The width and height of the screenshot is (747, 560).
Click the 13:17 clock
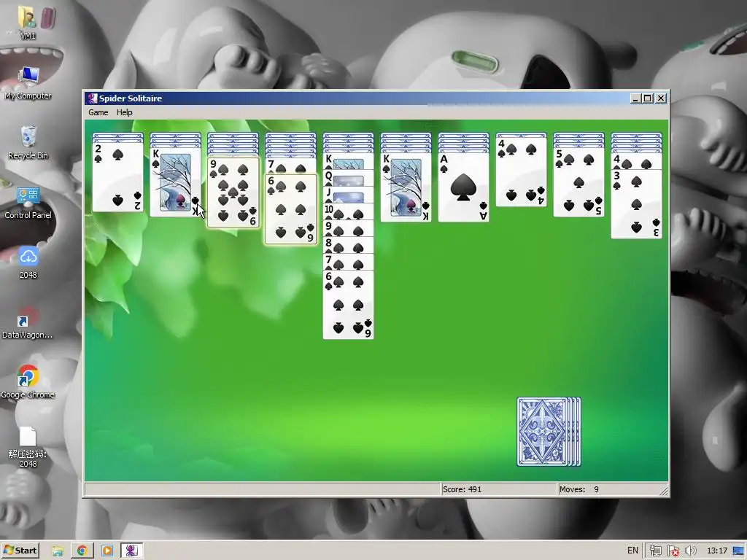pyautogui.click(x=717, y=551)
